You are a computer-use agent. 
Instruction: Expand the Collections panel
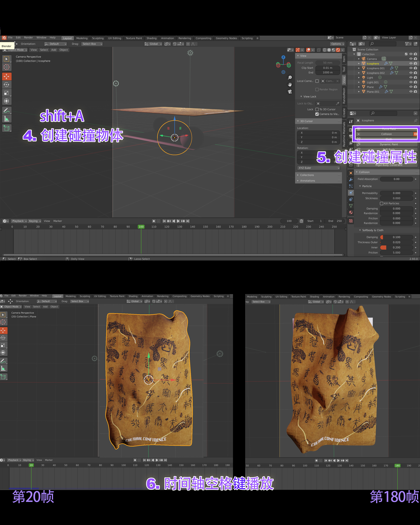(x=307, y=175)
